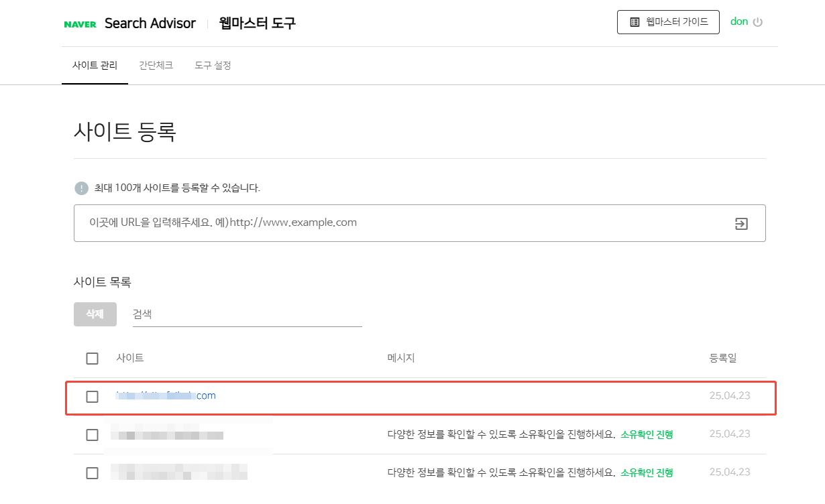Viewport: 825px width, 504px height.
Task: Open the don account name
Action: 738,21
